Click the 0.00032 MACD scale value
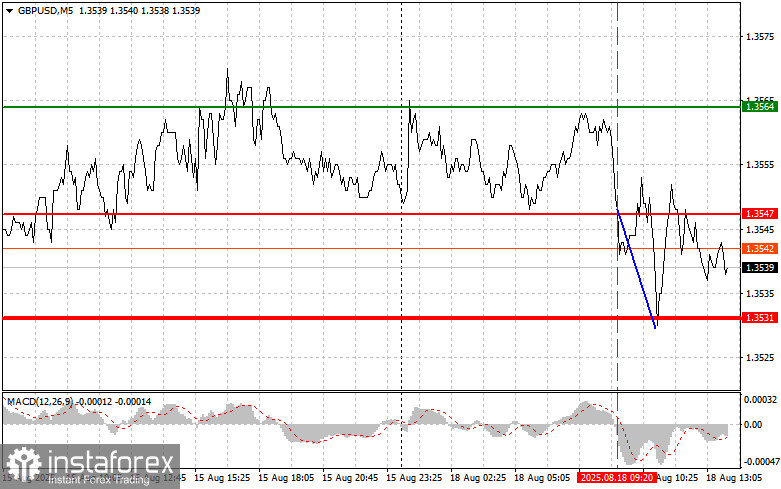The height and width of the screenshot is (489, 781). point(760,399)
